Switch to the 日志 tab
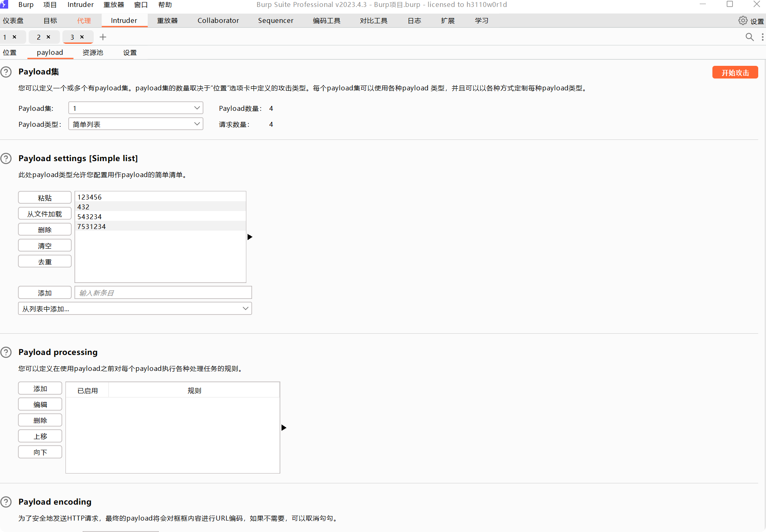 [414, 20]
